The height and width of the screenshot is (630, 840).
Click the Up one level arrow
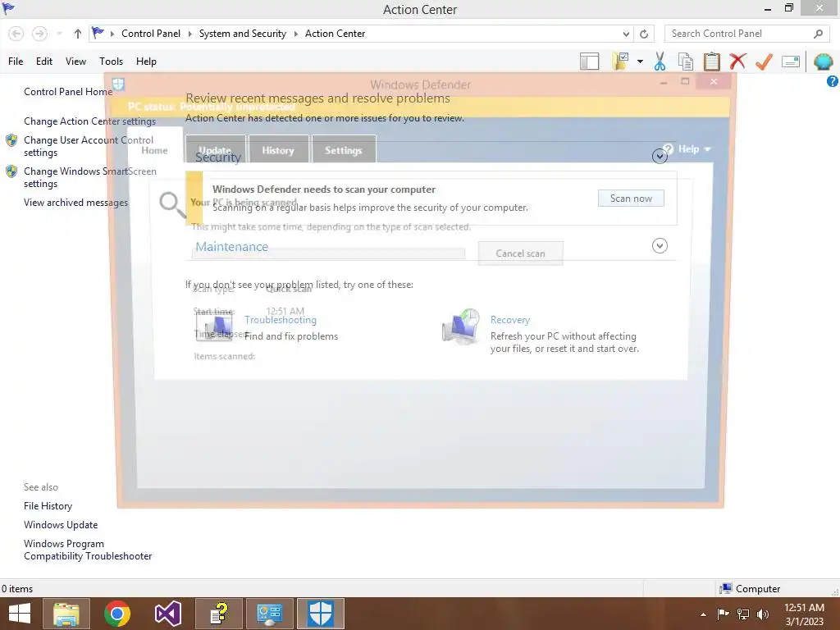pos(78,34)
